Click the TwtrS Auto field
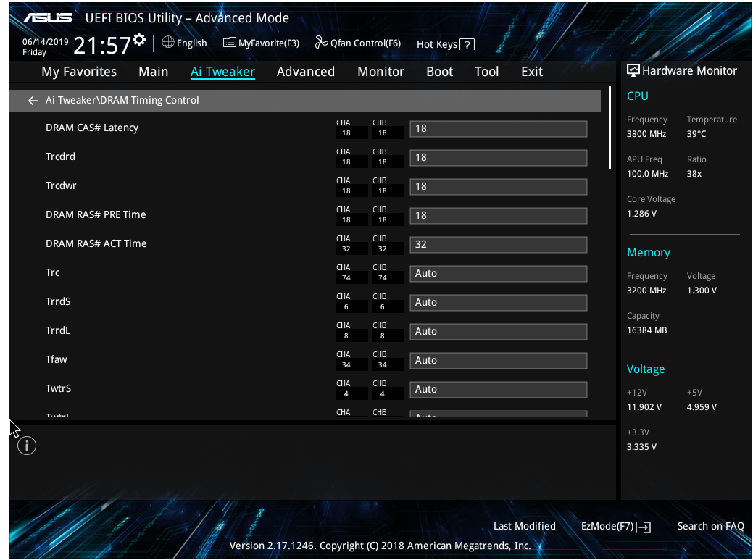Viewport: 753px width, 560px height. pyautogui.click(x=498, y=389)
